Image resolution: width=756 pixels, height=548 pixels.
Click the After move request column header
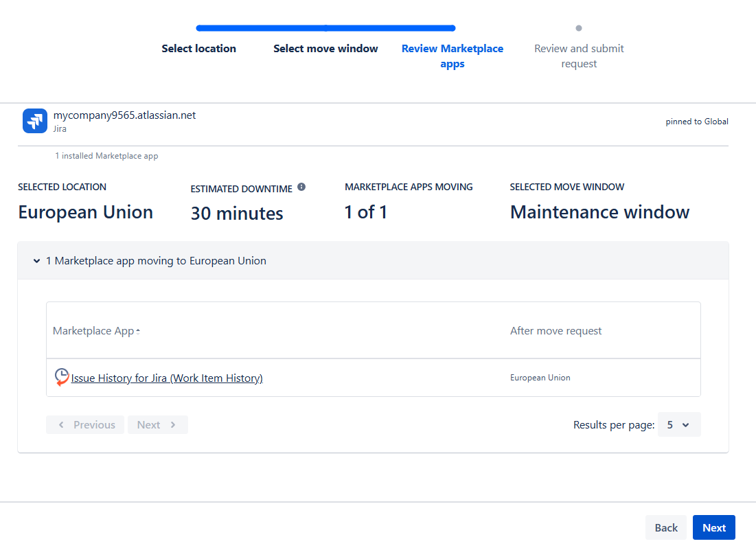point(555,331)
